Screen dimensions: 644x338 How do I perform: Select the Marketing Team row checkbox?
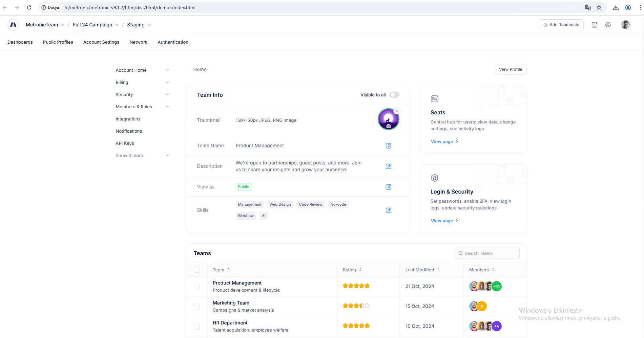pos(197,307)
